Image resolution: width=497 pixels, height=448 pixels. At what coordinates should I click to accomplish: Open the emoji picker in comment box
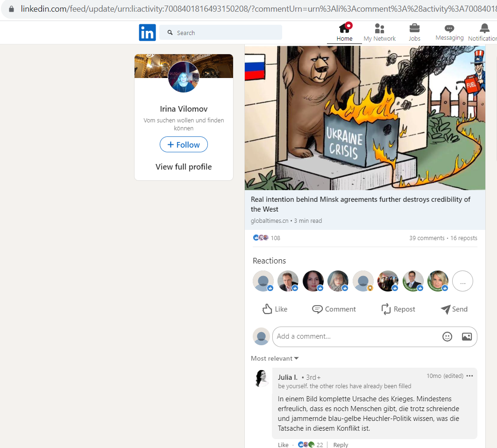(447, 337)
